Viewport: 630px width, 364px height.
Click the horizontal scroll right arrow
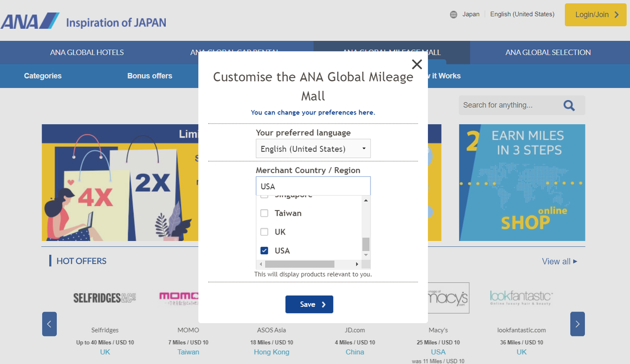pyautogui.click(x=358, y=264)
